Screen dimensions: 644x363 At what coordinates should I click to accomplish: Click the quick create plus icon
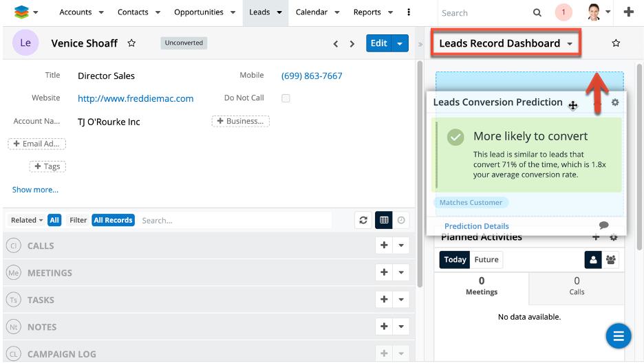[628, 12]
